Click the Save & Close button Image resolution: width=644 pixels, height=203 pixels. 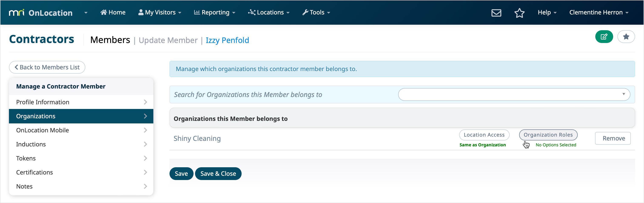pyautogui.click(x=218, y=173)
